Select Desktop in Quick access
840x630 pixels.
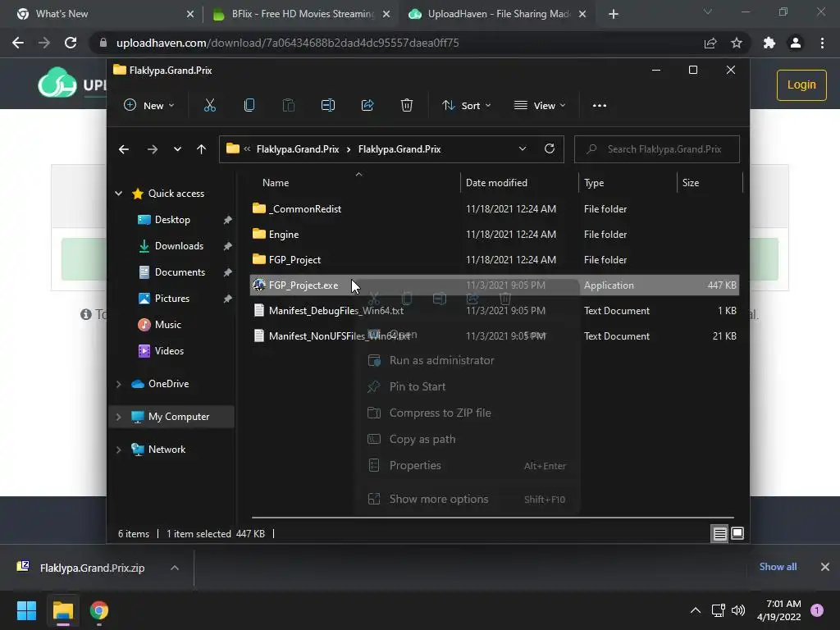pos(172,220)
